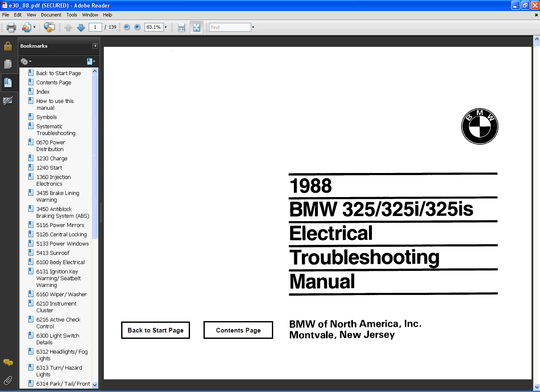Click the zoom percentage field
The width and height of the screenshot is (540, 392).
click(x=153, y=27)
